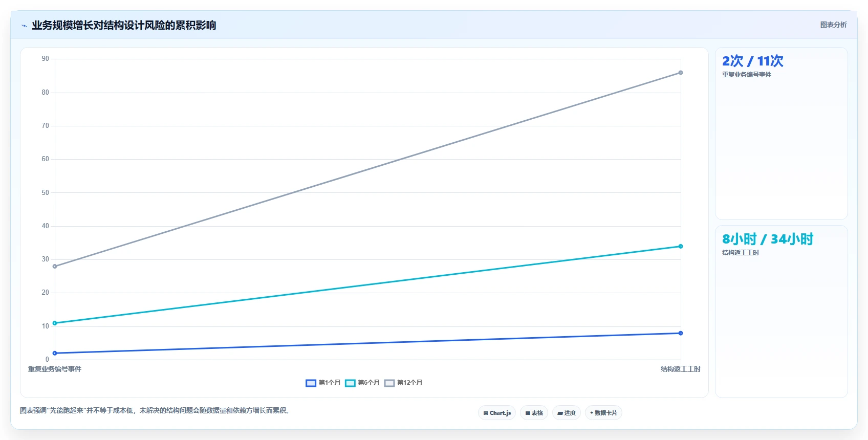The width and height of the screenshot is (868, 440).
Task: Click the 图表分析 label at top right
Action: click(x=833, y=25)
